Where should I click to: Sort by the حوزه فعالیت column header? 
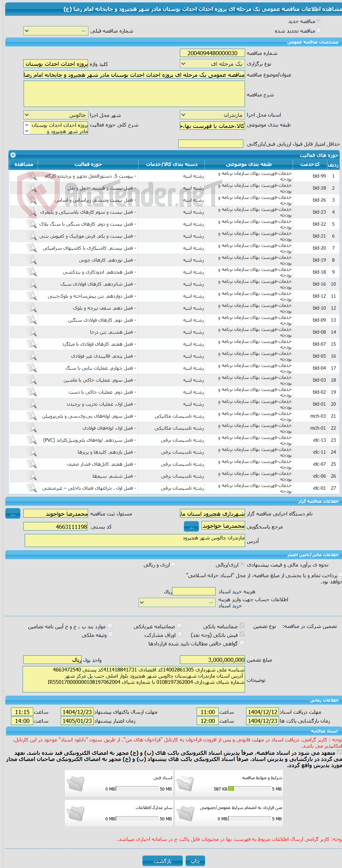tap(88, 164)
